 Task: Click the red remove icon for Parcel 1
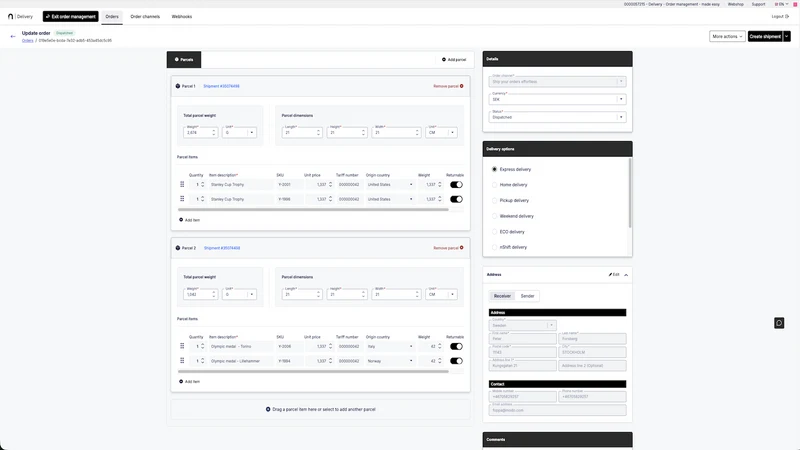tap(462, 86)
